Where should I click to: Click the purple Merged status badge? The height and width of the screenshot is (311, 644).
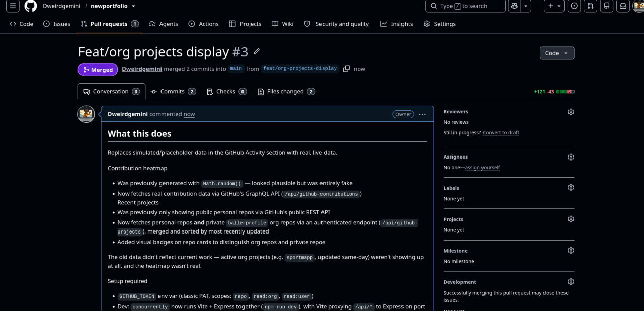pos(98,69)
